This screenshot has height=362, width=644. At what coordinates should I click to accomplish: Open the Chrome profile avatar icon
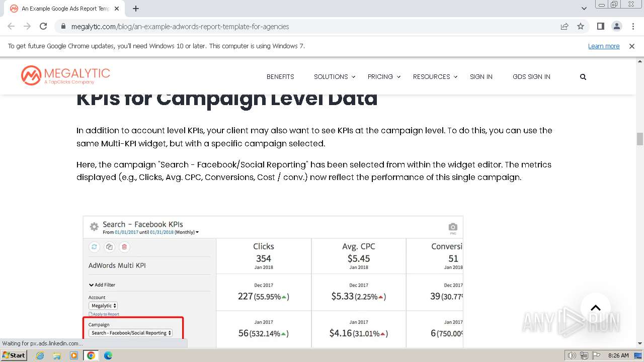click(616, 26)
